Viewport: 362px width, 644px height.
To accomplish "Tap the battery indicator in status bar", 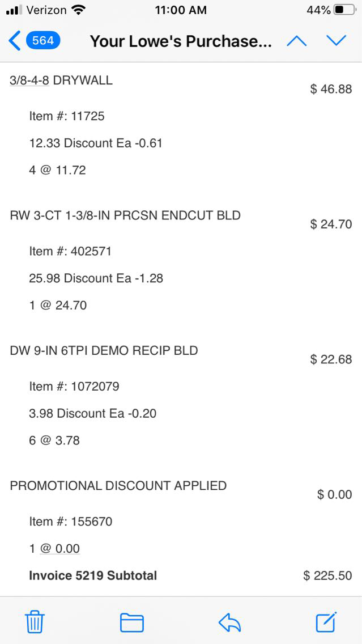I will click(345, 10).
